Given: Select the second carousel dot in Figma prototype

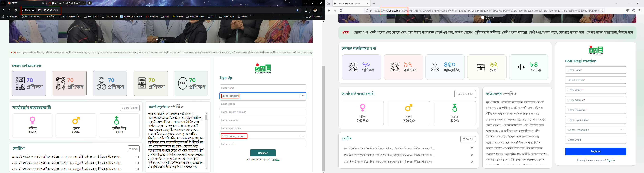Looking at the screenshot, I should (x=487, y=17).
